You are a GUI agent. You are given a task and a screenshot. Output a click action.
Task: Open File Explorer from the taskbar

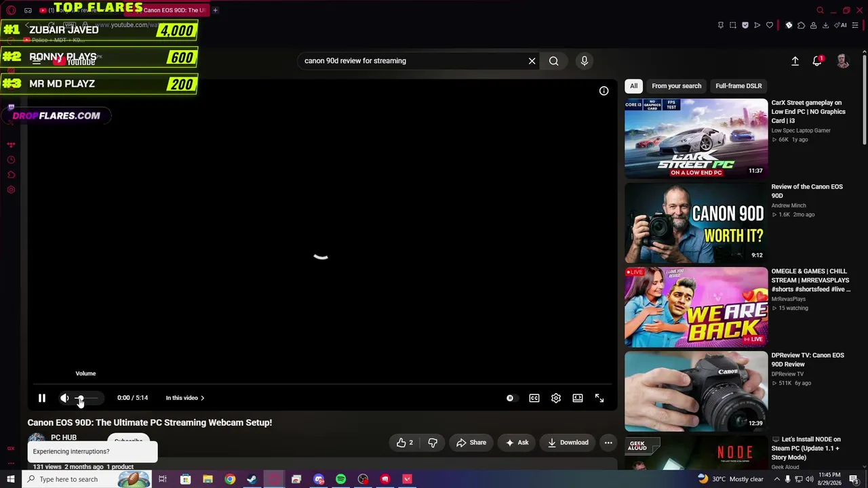[x=208, y=479]
